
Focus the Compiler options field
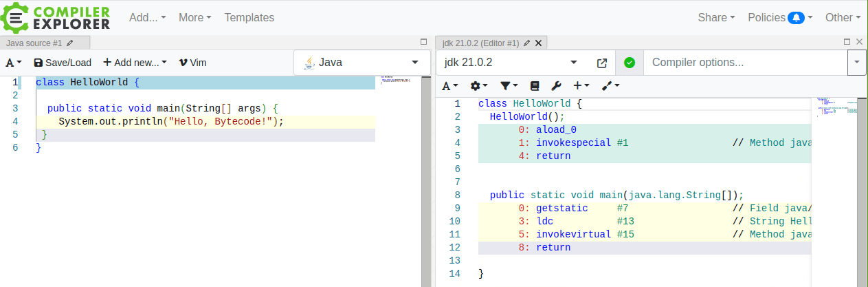click(746, 63)
